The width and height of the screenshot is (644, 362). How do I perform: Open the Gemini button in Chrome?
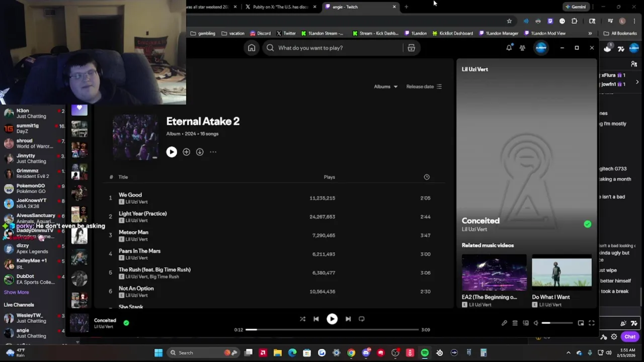575,7
